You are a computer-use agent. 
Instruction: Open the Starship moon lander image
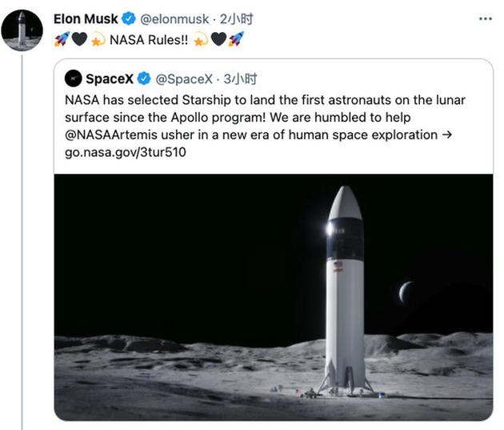tap(274, 297)
